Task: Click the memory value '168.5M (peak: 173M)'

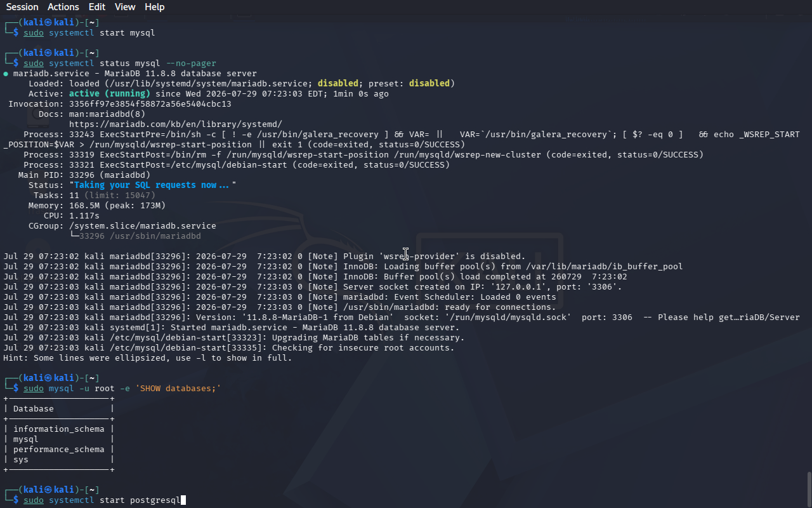Action: (117, 206)
